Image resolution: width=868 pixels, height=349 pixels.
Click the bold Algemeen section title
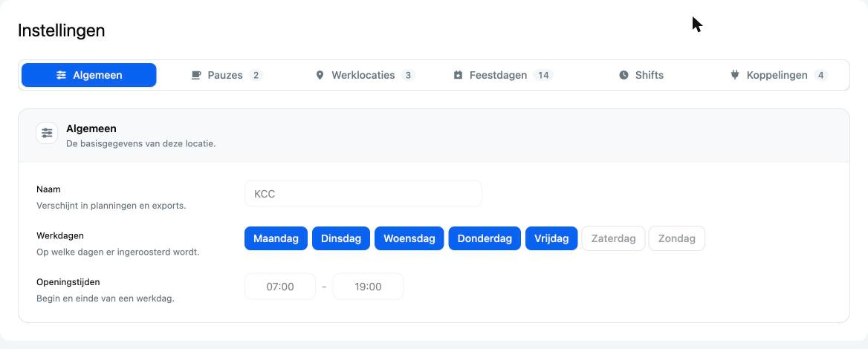pyautogui.click(x=91, y=128)
